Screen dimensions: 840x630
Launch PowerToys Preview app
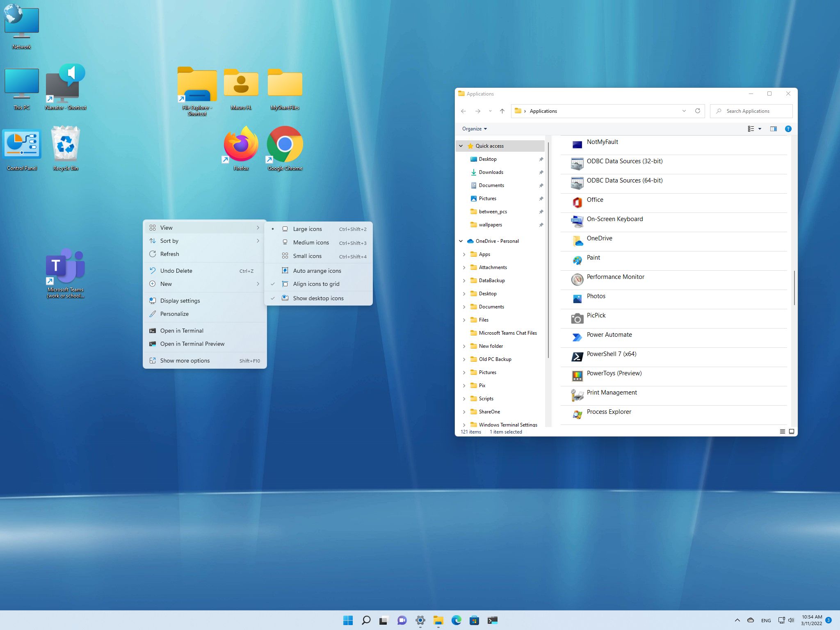click(x=614, y=373)
